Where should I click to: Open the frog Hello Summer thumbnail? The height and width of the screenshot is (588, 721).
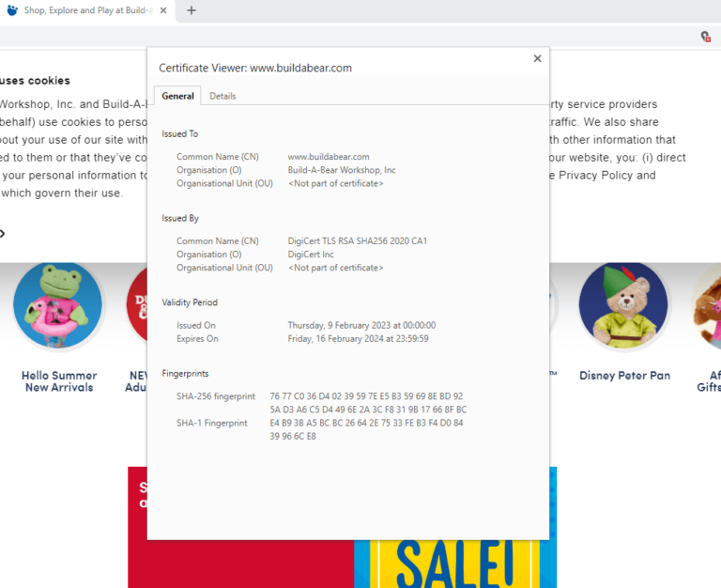pos(58,305)
